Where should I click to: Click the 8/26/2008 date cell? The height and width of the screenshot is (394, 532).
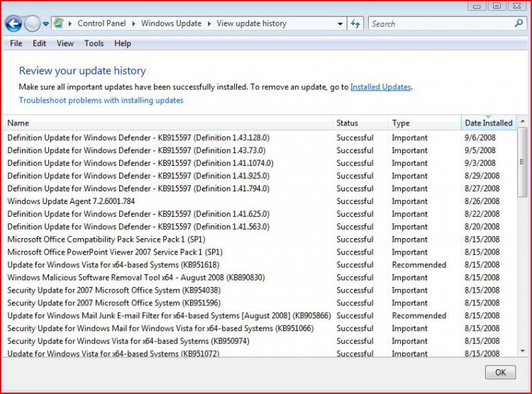coord(482,201)
